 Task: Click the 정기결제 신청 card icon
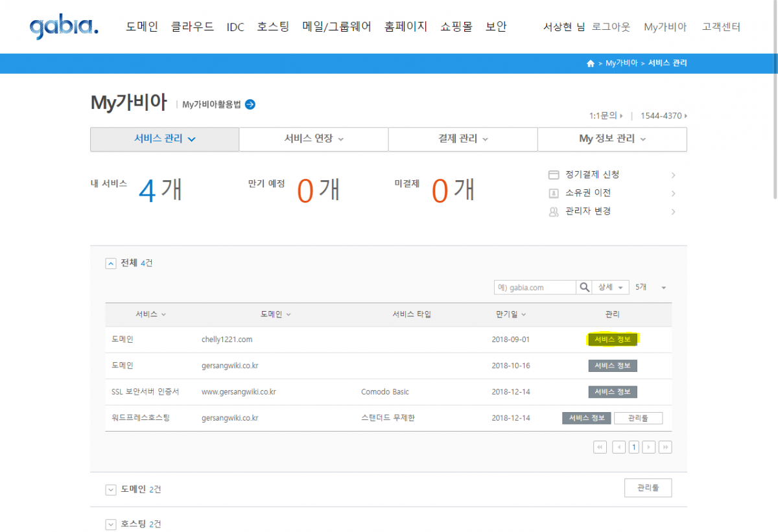click(554, 175)
